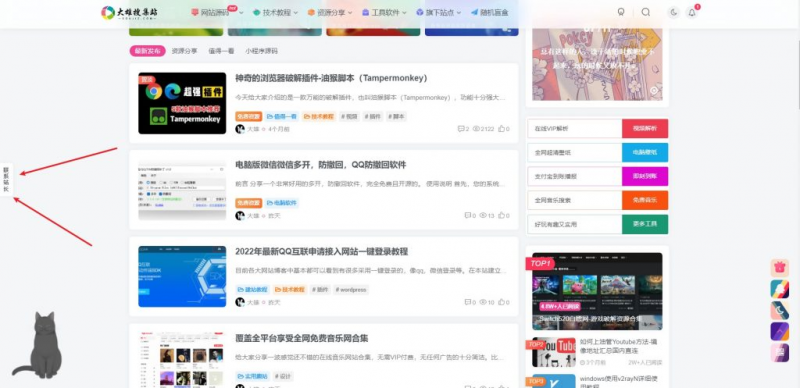Open the Tampermonkey post thumbnail

182,103
